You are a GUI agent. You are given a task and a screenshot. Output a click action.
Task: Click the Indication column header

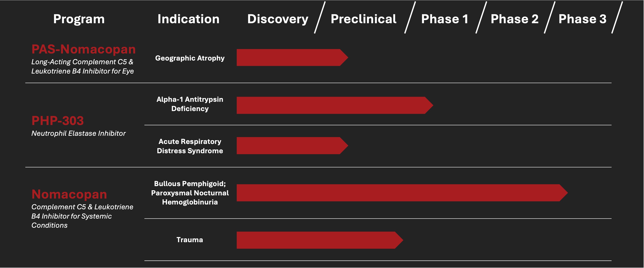coord(189,19)
